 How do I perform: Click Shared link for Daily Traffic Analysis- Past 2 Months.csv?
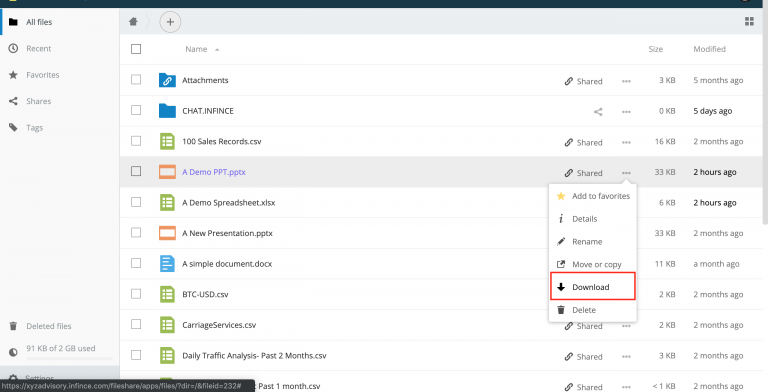tap(583, 357)
